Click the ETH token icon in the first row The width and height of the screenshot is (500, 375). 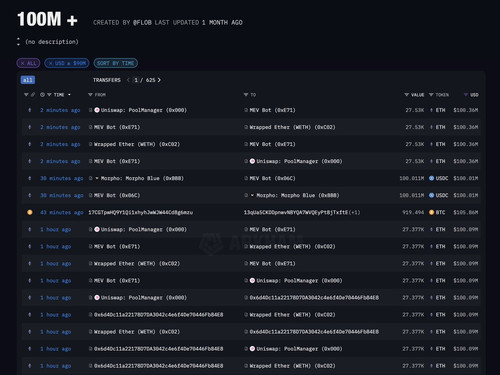coord(431,110)
